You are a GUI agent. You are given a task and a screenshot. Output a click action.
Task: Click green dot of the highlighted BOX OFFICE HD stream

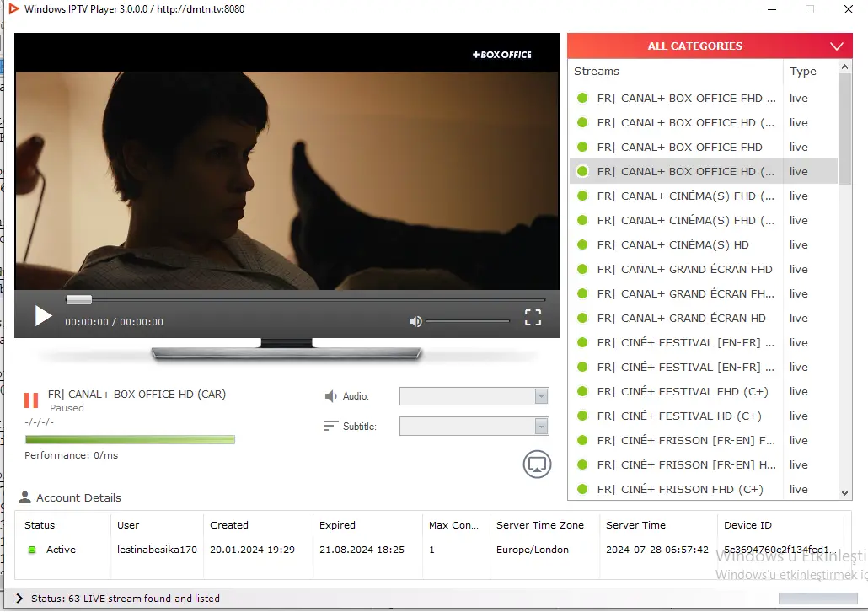582,172
